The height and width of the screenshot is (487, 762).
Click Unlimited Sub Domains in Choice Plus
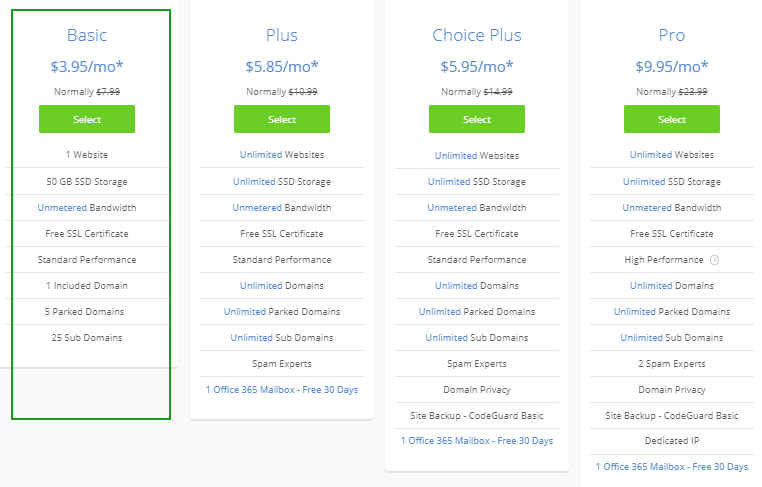[x=477, y=338]
